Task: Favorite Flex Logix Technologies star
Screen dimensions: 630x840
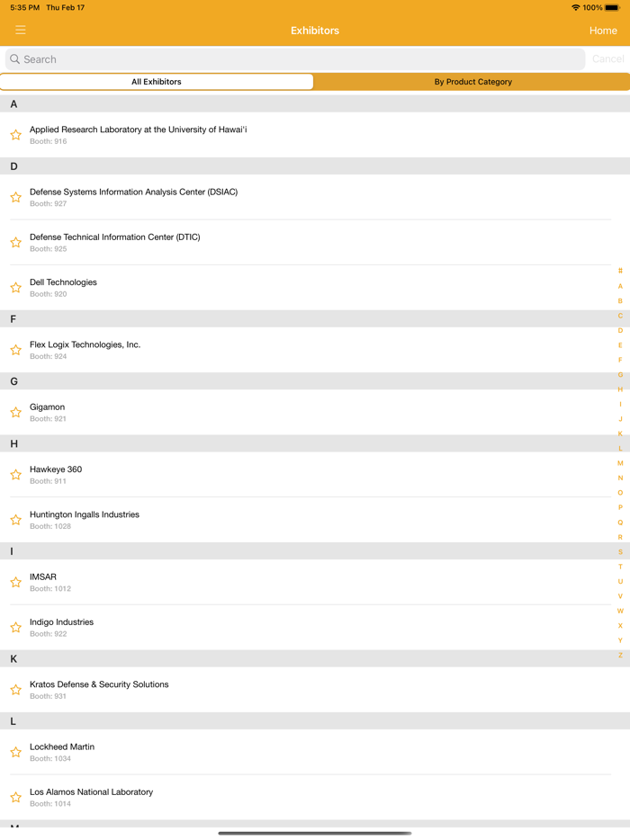Action: point(16,350)
